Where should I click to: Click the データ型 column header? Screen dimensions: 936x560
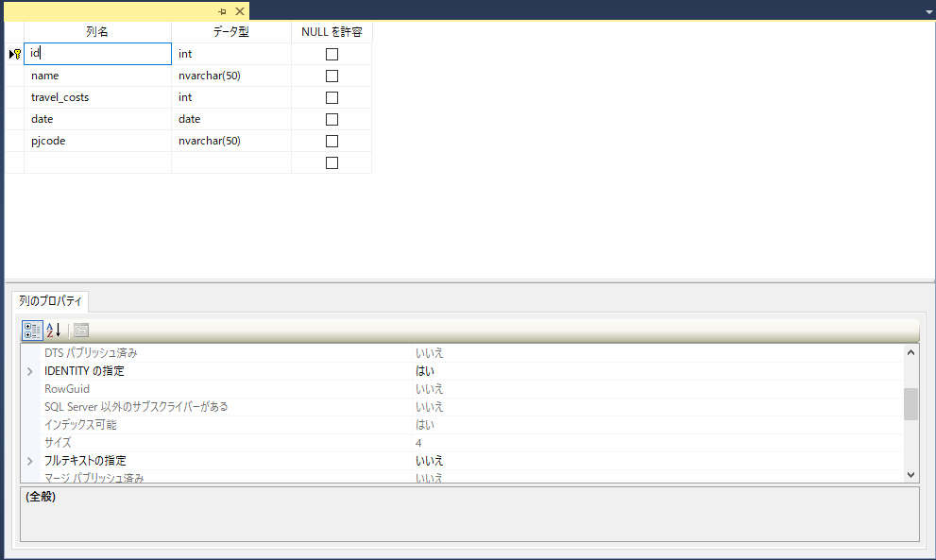click(231, 32)
